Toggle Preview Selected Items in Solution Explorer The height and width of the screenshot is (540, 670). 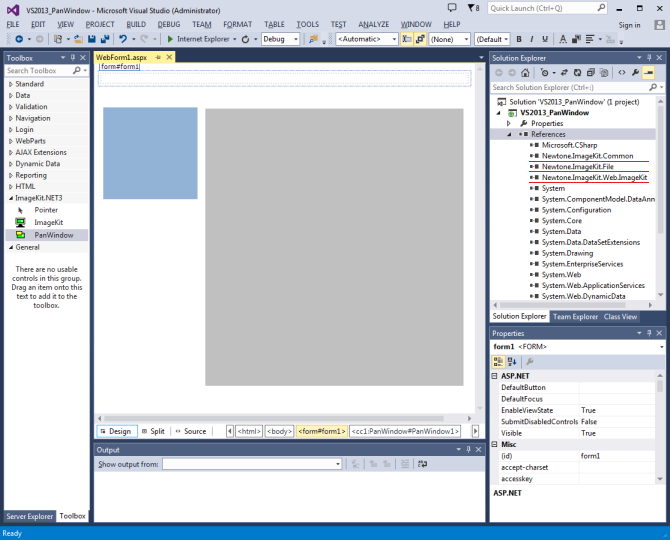tap(649, 73)
